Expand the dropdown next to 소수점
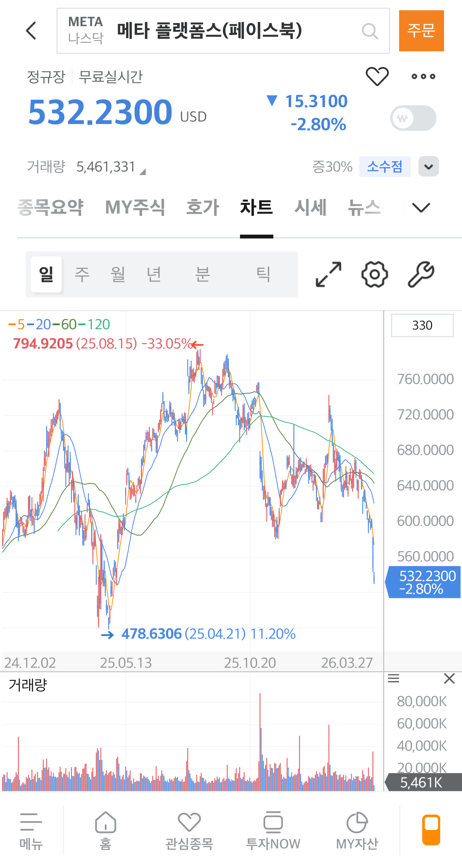This screenshot has height=868, width=462. (x=429, y=167)
